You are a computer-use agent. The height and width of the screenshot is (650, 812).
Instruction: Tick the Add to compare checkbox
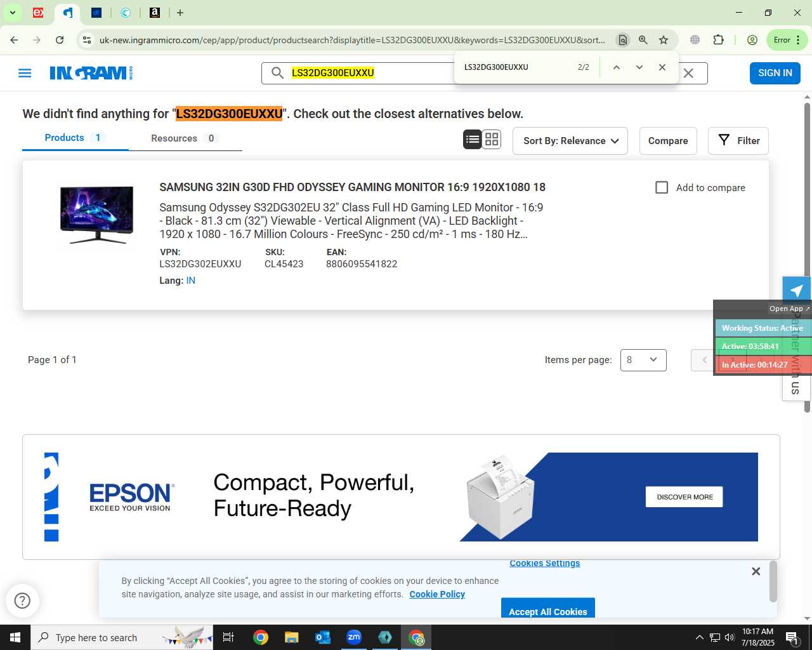point(662,188)
